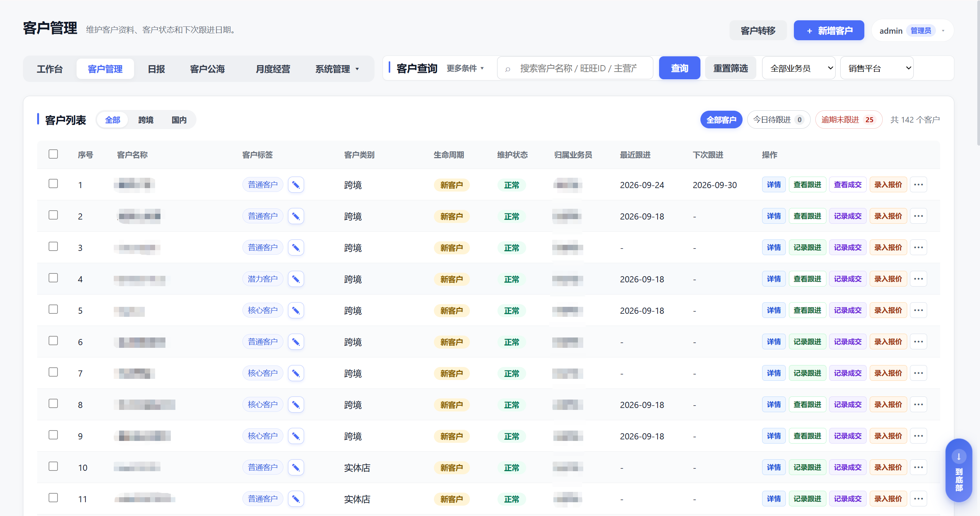Edit the tag pencil icon in row 10
Screen dimensions: 980x516
296,468
